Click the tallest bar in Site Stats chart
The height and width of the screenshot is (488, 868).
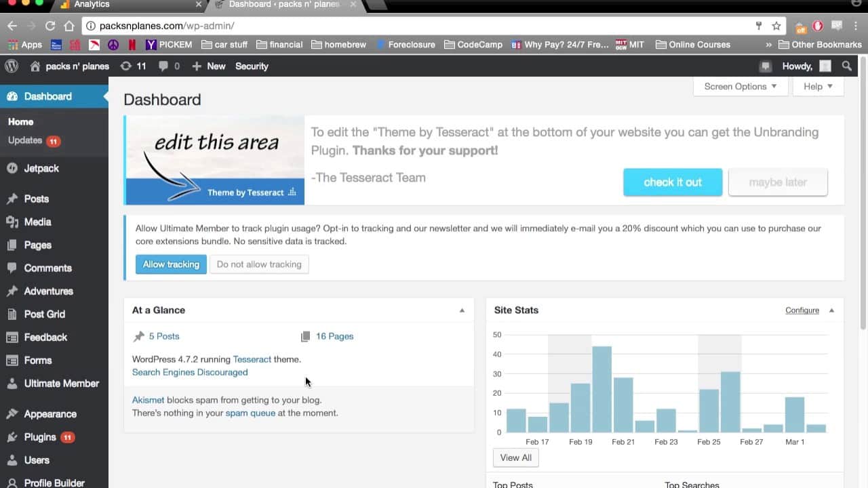601,389
